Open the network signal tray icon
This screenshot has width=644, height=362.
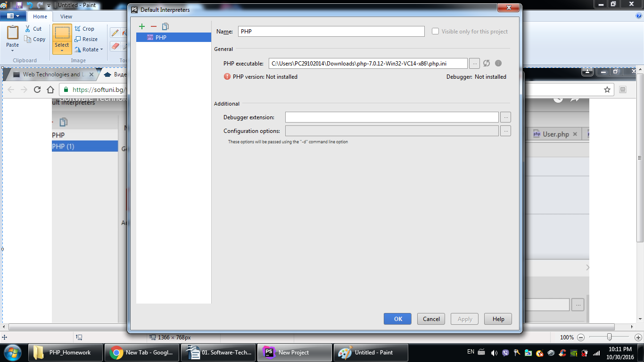point(596,352)
